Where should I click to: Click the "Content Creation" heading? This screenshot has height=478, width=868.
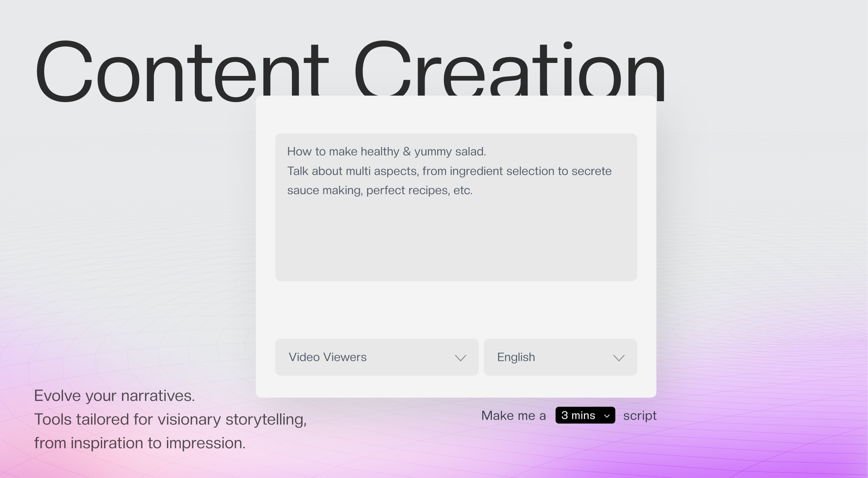click(350, 71)
